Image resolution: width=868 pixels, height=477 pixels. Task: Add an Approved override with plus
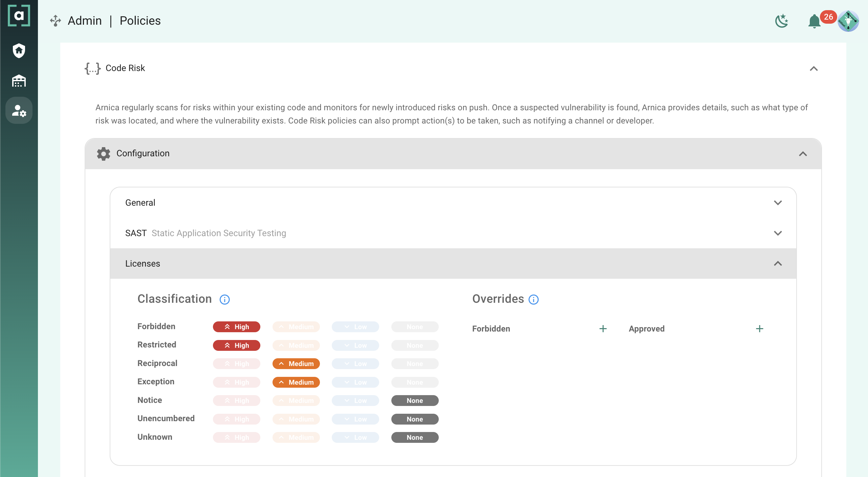(759, 329)
